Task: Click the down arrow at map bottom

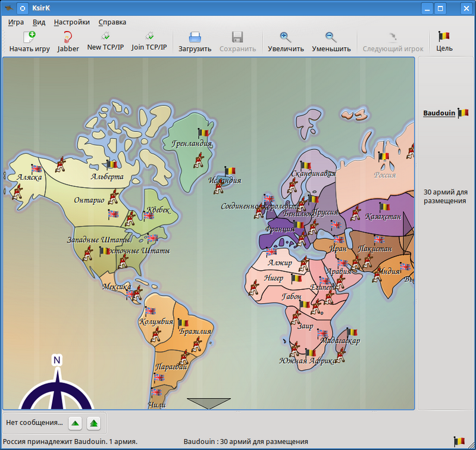Action: pyautogui.click(x=209, y=403)
